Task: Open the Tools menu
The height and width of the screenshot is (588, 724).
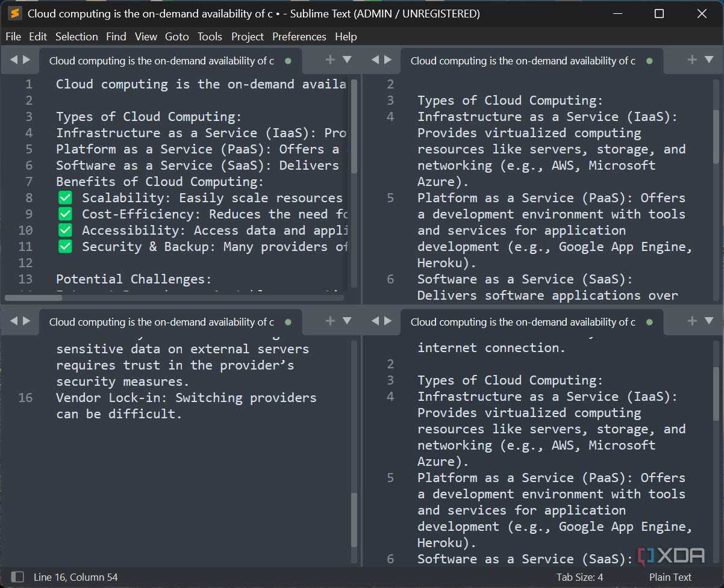Action: pos(210,37)
